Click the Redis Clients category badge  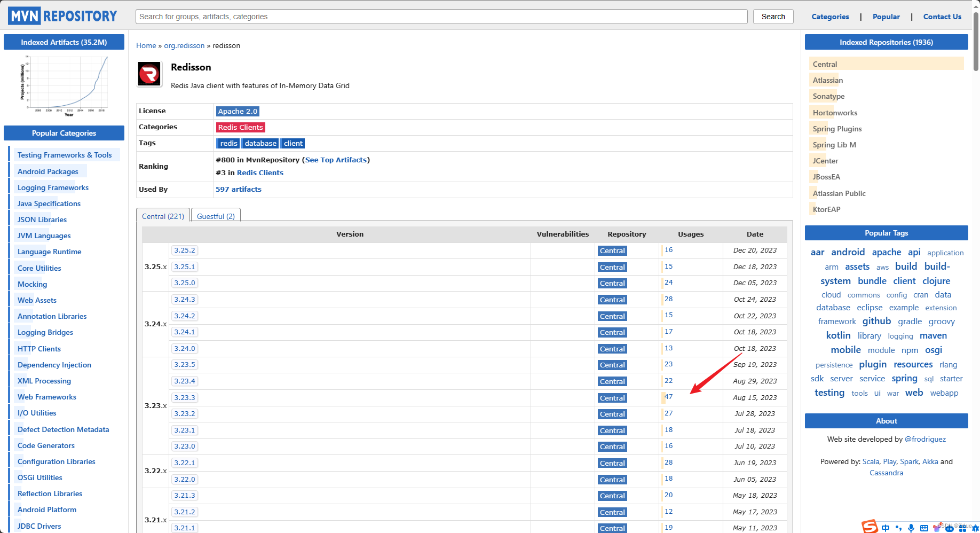[240, 127]
